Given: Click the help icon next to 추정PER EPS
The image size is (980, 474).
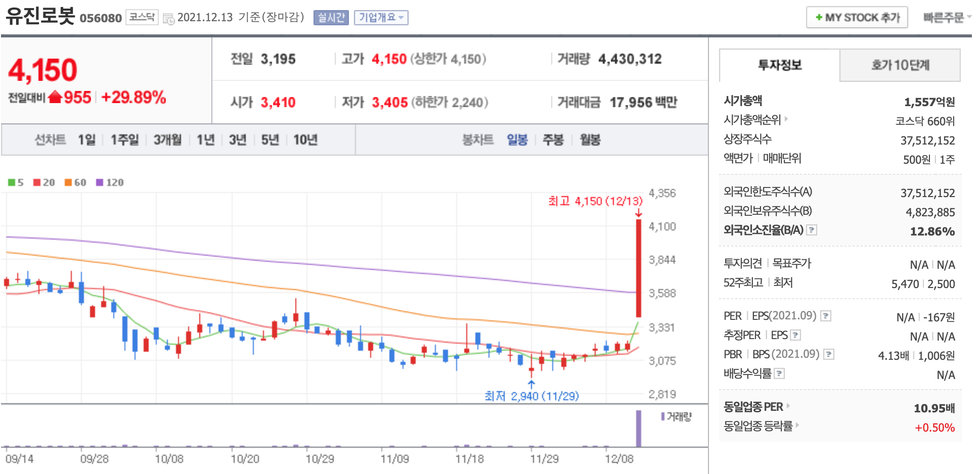Looking at the screenshot, I should pos(796,335).
